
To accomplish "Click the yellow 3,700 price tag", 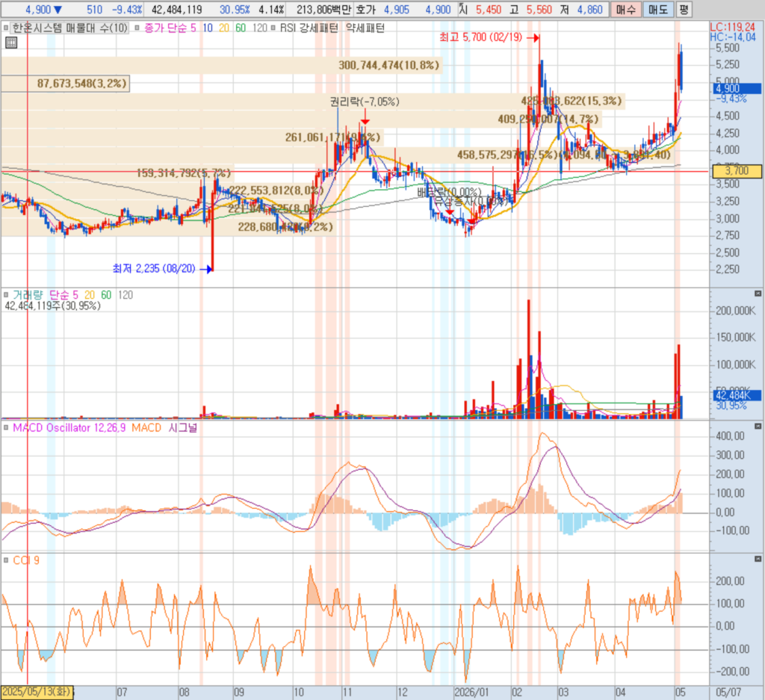I will [737, 171].
